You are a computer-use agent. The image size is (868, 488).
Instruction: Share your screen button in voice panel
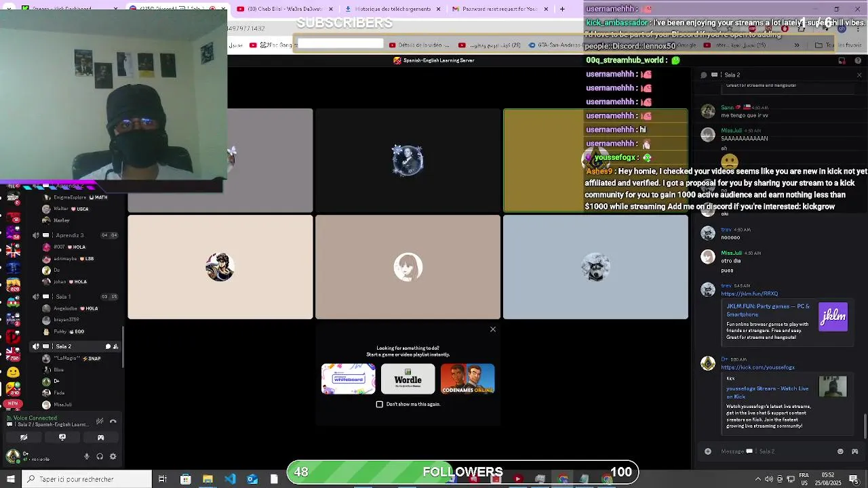(x=62, y=438)
